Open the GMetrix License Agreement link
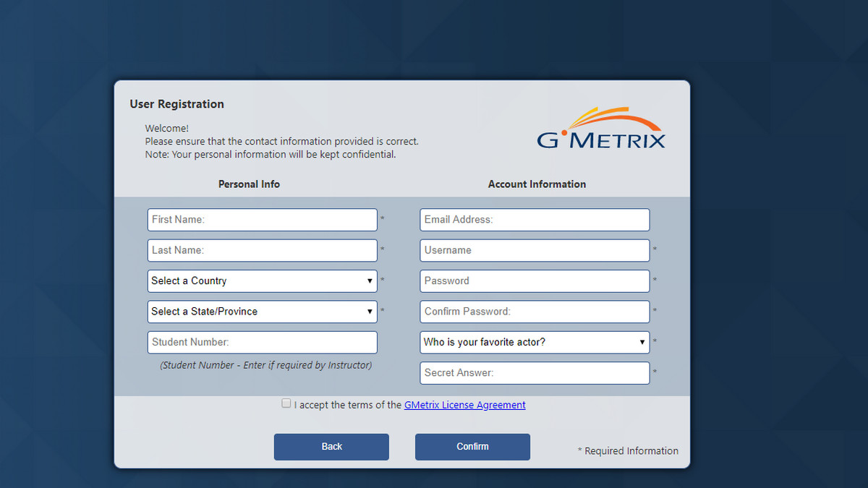This screenshot has width=868, height=488. (x=465, y=405)
